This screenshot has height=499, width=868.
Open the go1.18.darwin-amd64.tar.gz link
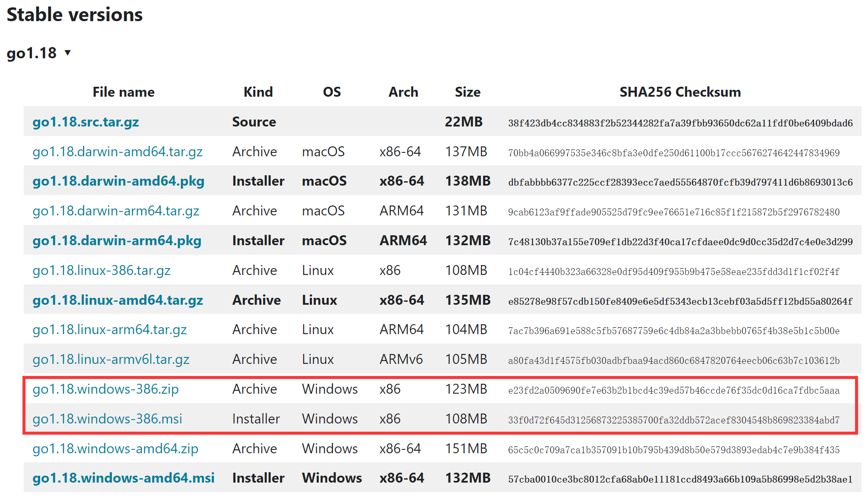pos(118,152)
